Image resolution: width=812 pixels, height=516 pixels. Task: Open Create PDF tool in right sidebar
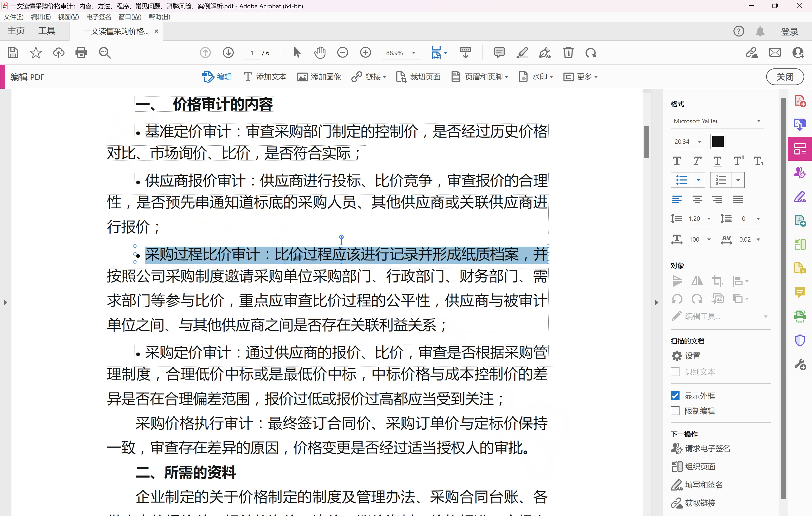click(800, 101)
